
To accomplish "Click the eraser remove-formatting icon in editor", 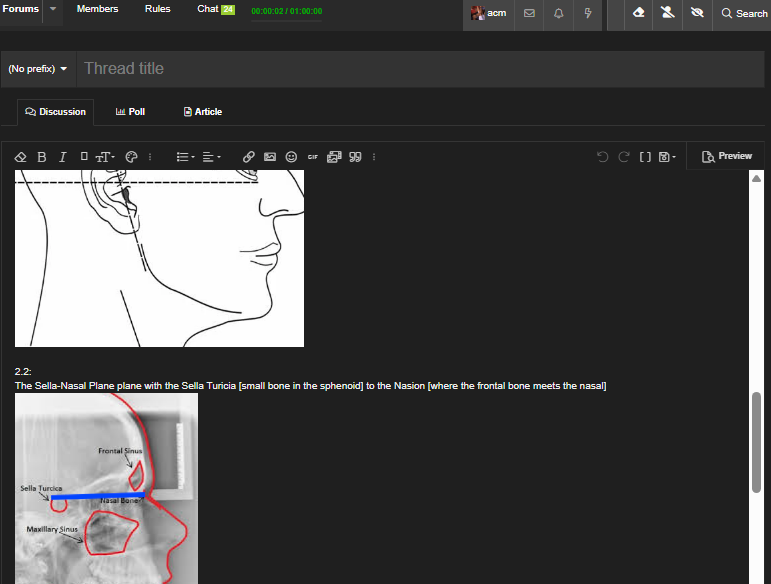I will (x=20, y=157).
